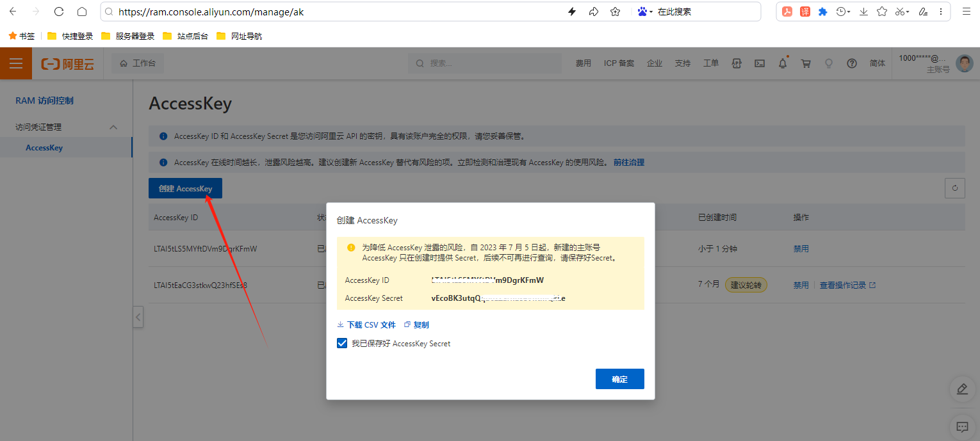Open the browser home page icon

(82, 12)
